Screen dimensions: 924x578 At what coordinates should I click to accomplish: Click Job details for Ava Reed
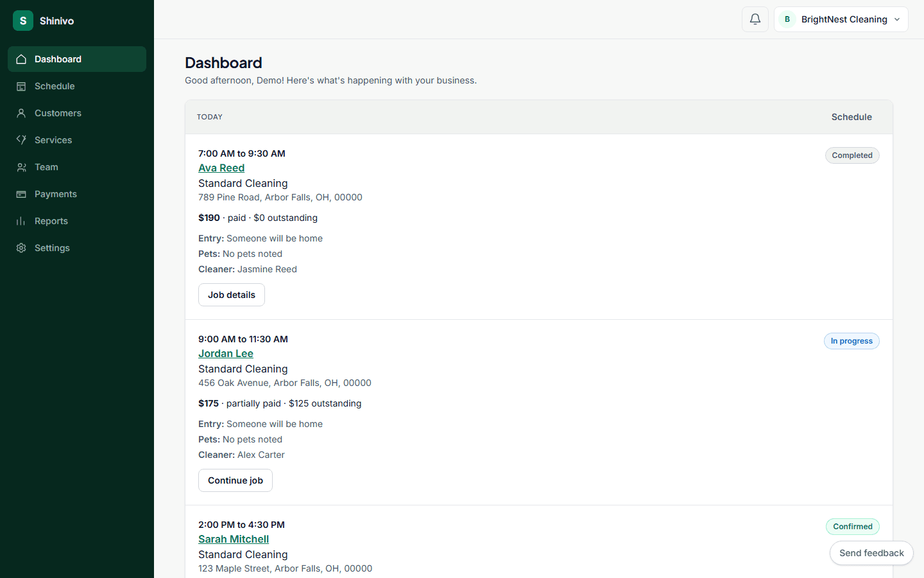point(232,295)
